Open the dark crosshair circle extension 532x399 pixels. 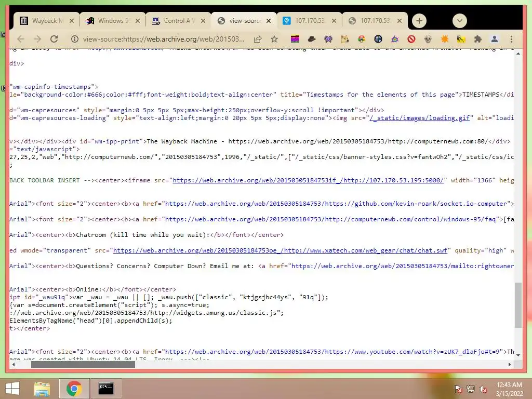coord(378,39)
